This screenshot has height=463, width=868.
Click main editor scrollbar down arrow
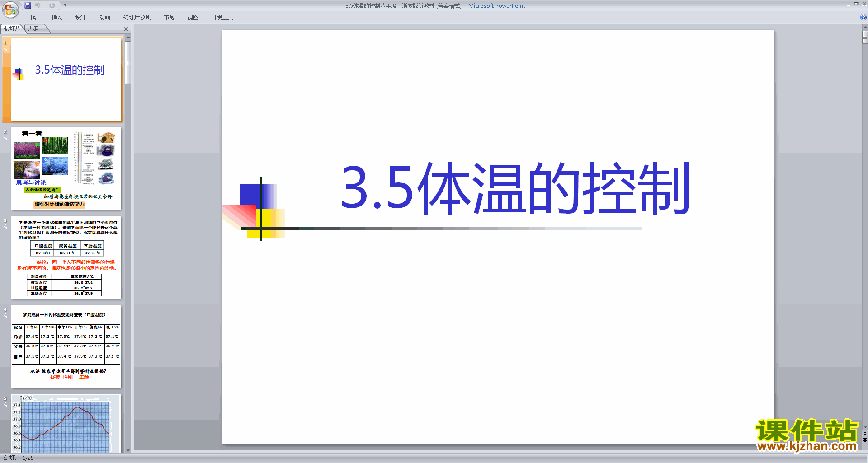click(865, 426)
